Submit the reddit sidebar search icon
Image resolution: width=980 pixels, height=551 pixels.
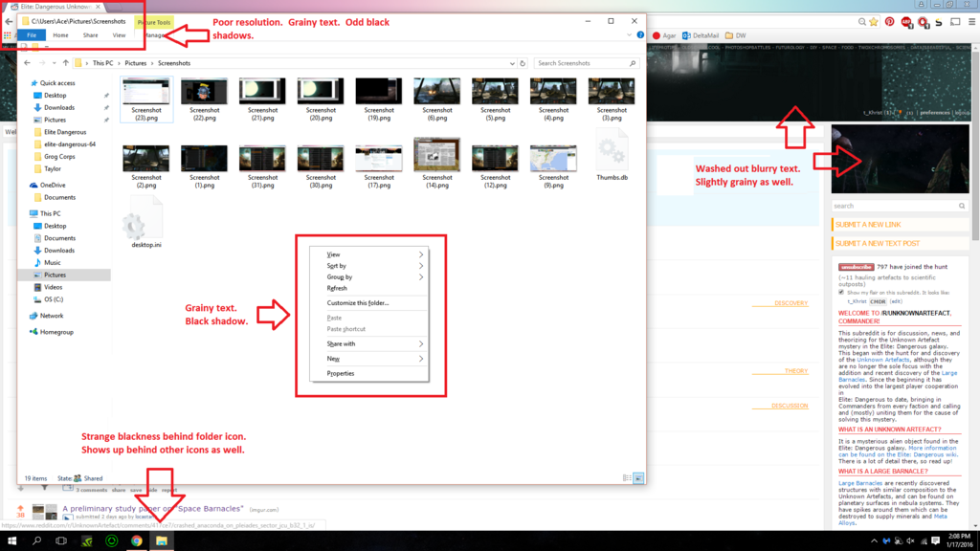962,206
